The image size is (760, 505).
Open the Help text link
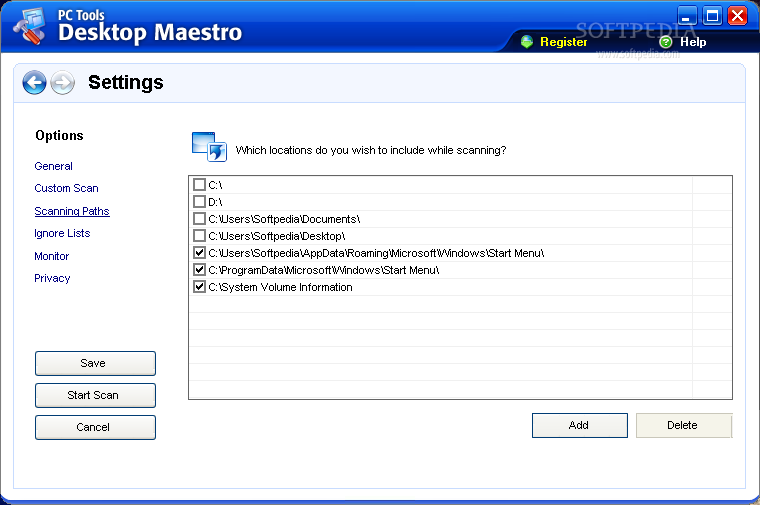coord(693,42)
